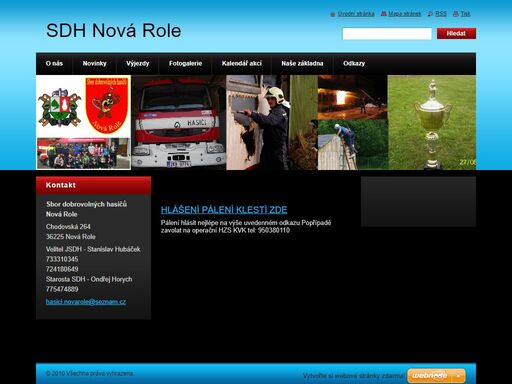The width and height of the screenshot is (512, 384).
Task: Open the Naše základna menu item
Action: [302, 63]
